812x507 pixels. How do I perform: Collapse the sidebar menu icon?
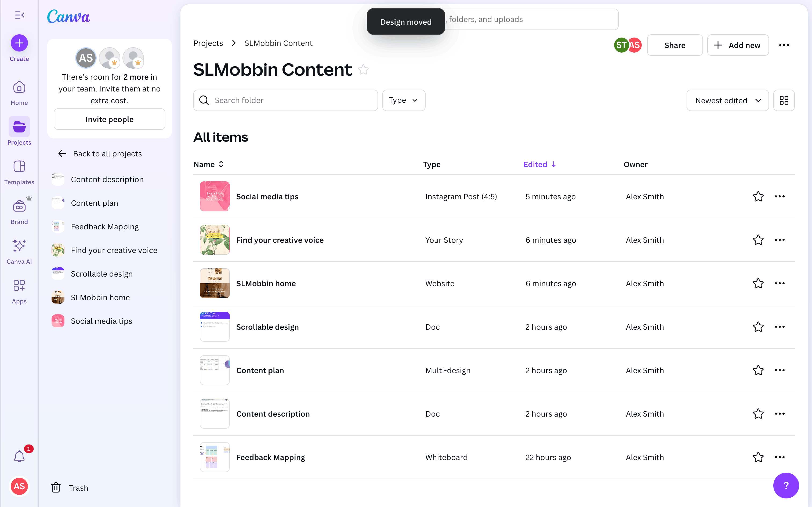coord(19,15)
